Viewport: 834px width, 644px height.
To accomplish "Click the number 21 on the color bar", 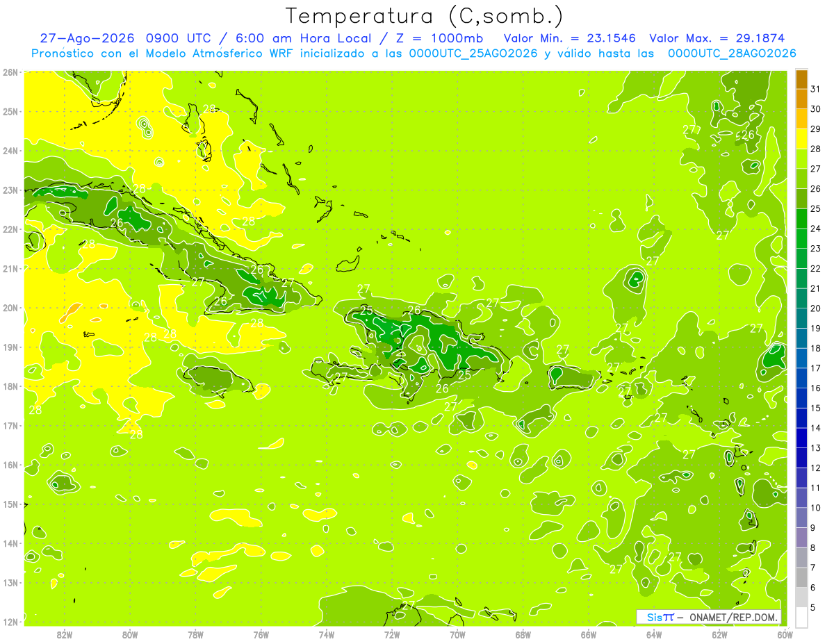I will tap(816, 288).
